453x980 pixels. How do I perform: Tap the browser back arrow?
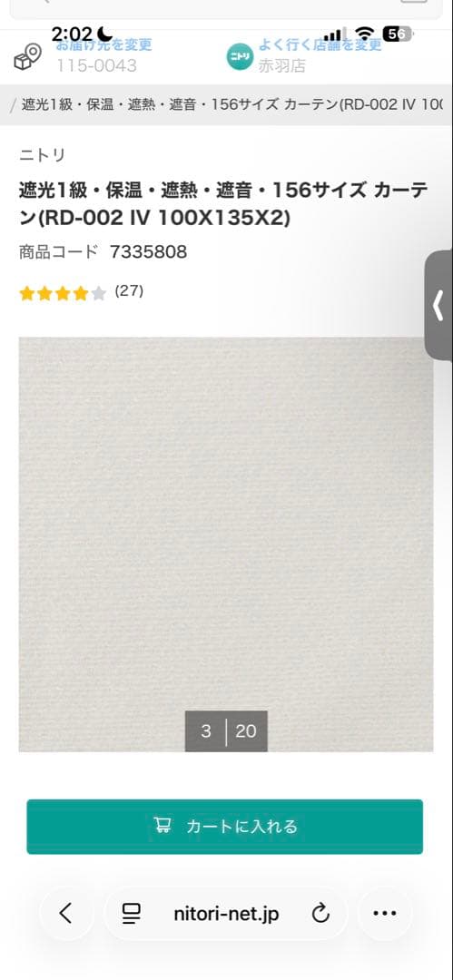pos(65,914)
